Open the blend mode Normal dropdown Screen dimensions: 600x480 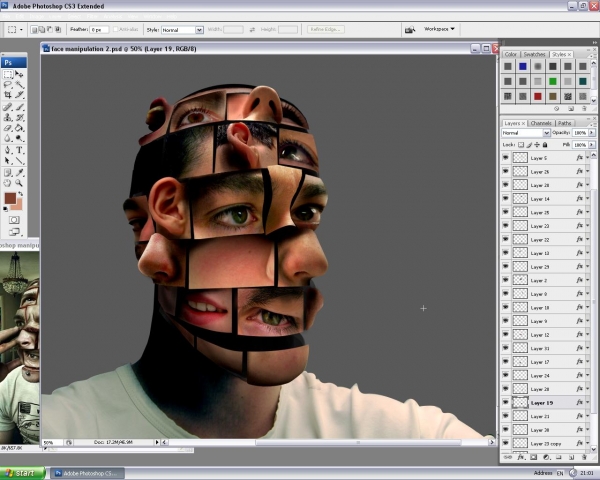point(526,133)
